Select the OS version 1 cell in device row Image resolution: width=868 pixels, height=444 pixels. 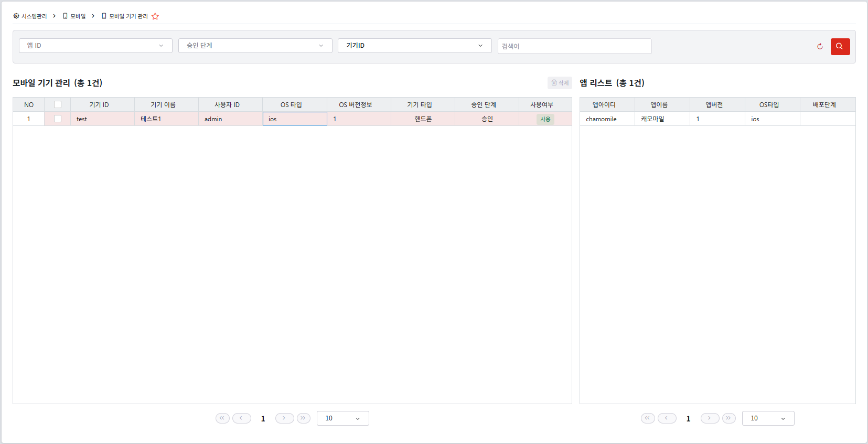[x=359, y=119]
